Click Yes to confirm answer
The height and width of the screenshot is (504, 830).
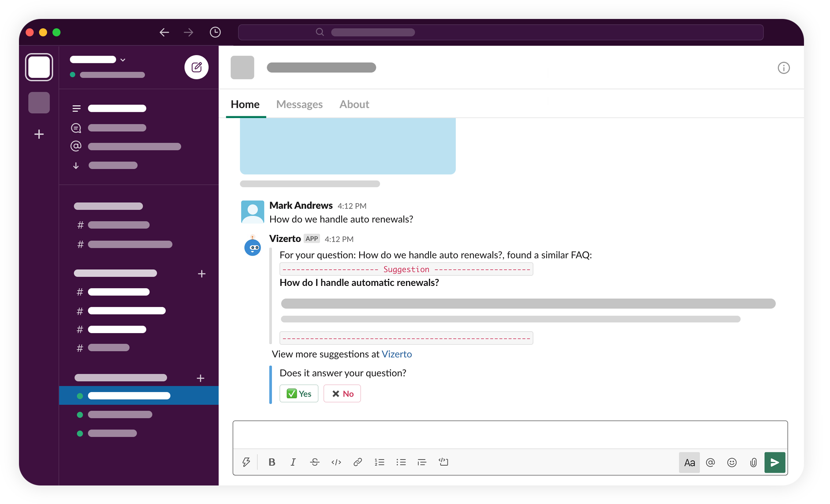click(299, 394)
